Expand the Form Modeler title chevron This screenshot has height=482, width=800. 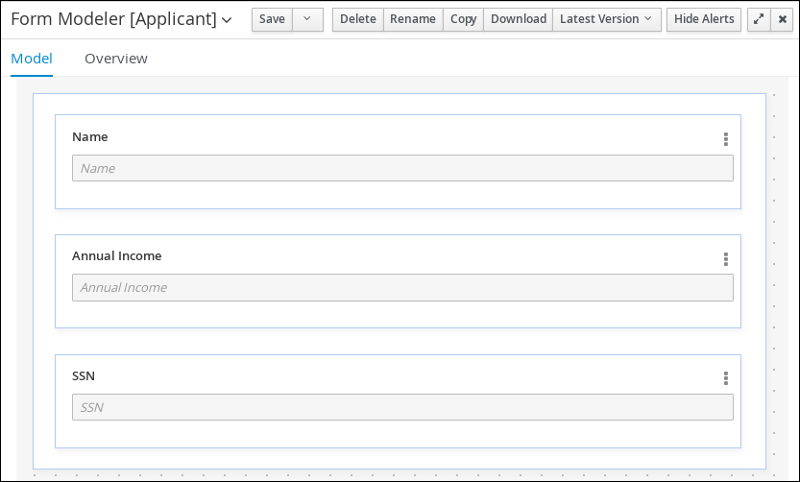(x=227, y=20)
